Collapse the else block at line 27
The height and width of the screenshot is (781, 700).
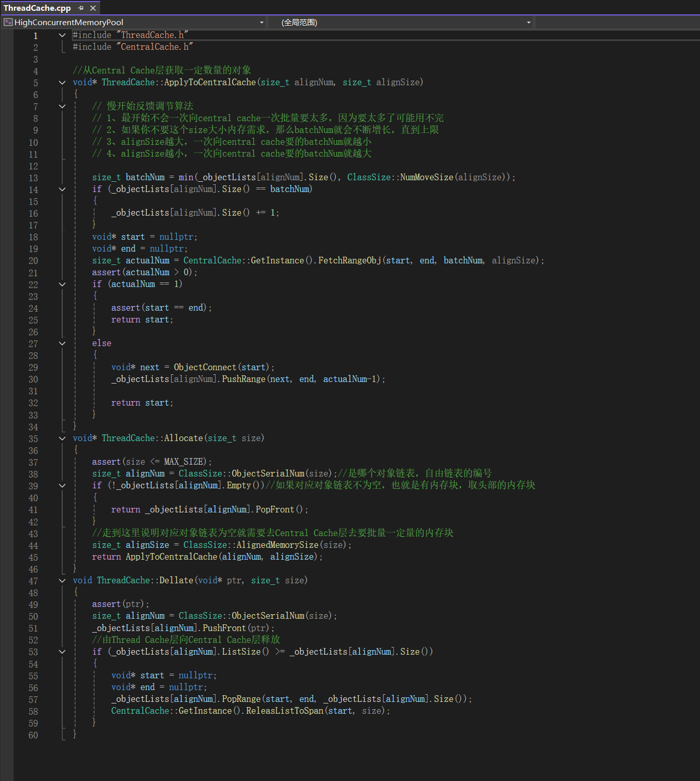coord(62,344)
